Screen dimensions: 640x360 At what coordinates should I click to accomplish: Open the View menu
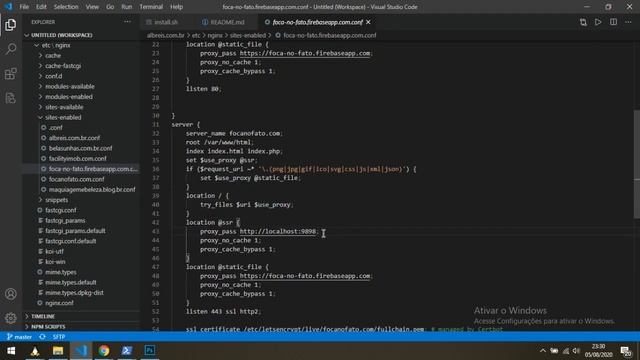pos(92,7)
